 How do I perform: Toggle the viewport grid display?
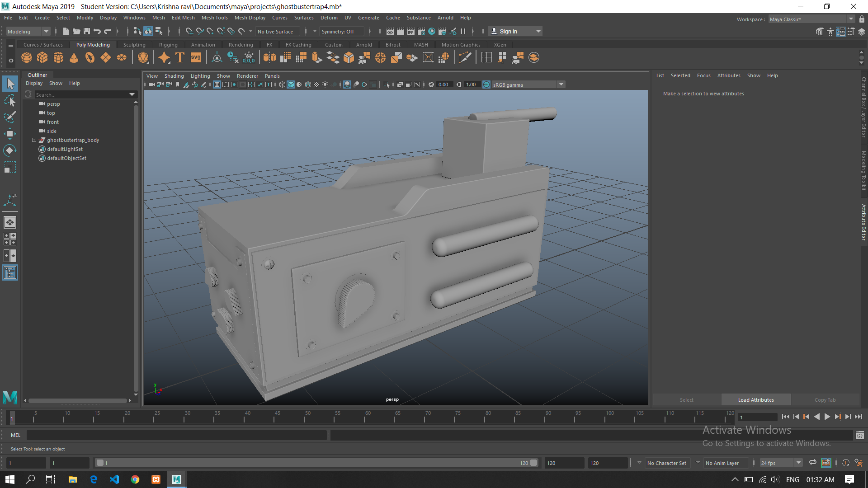click(x=217, y=84)
